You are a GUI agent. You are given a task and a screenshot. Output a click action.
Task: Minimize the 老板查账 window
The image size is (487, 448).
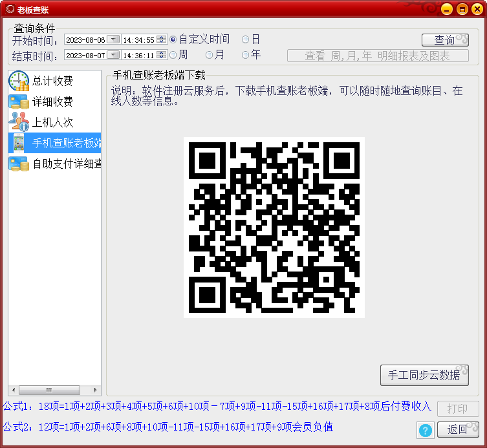click(x=447, y=9)
